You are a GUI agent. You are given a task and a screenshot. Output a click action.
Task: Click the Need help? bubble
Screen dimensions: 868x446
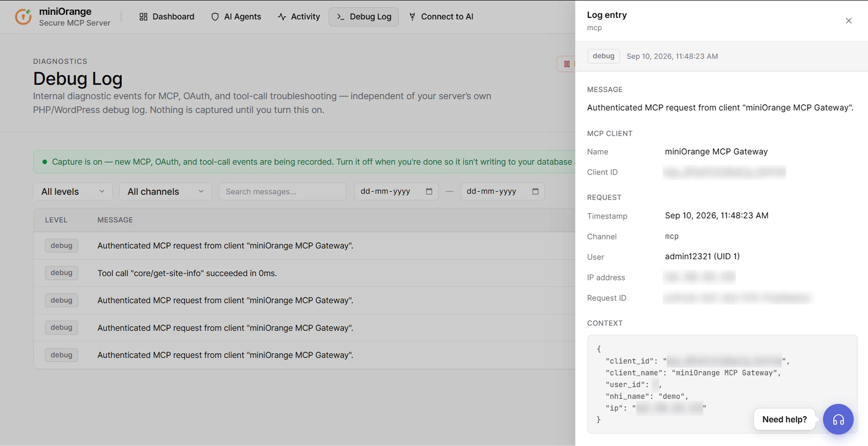[x=784, y=419]
